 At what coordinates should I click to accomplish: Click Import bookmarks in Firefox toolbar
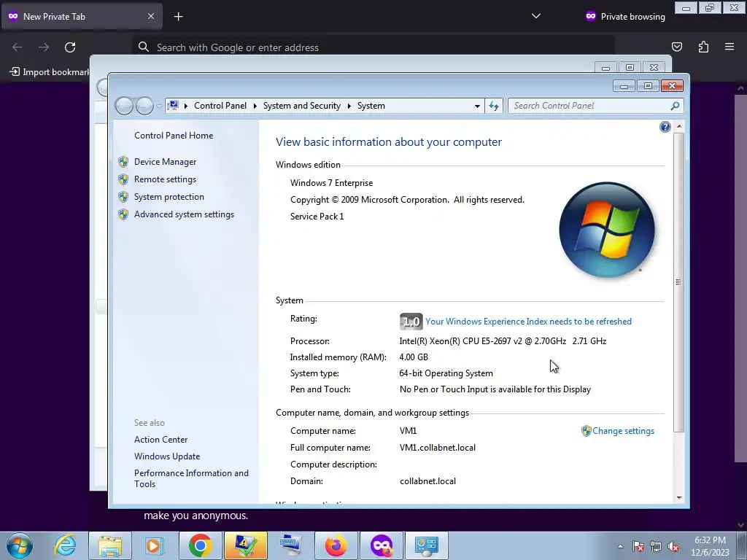[x=50, y=72]
